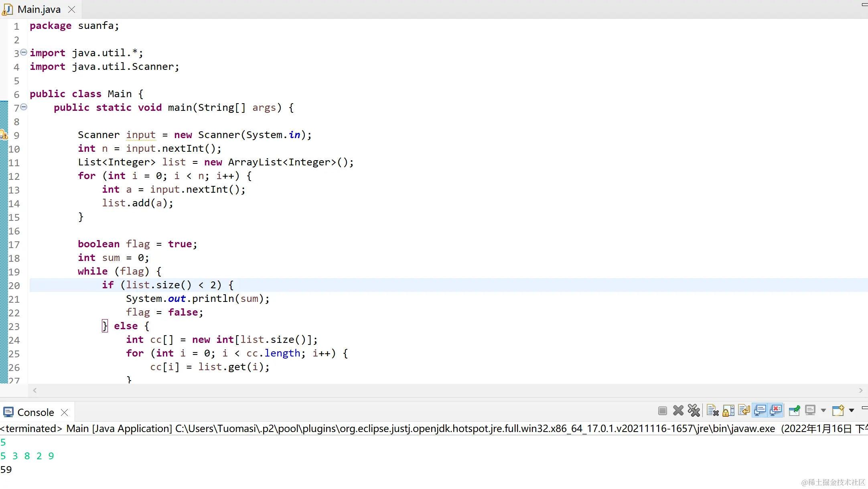Viewport: 868px width, 489px height.
Task: Close the Main.java editor tab
Action: (x=72, y=9)
